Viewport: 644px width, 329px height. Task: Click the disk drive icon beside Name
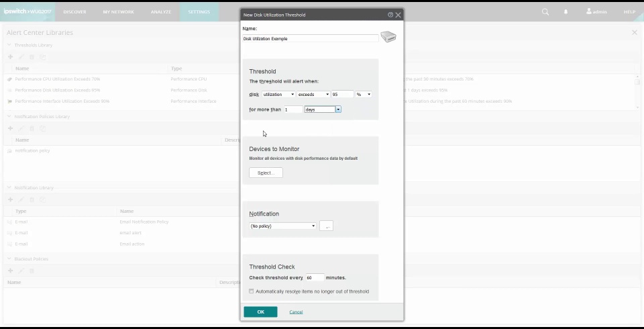(388, 37)
